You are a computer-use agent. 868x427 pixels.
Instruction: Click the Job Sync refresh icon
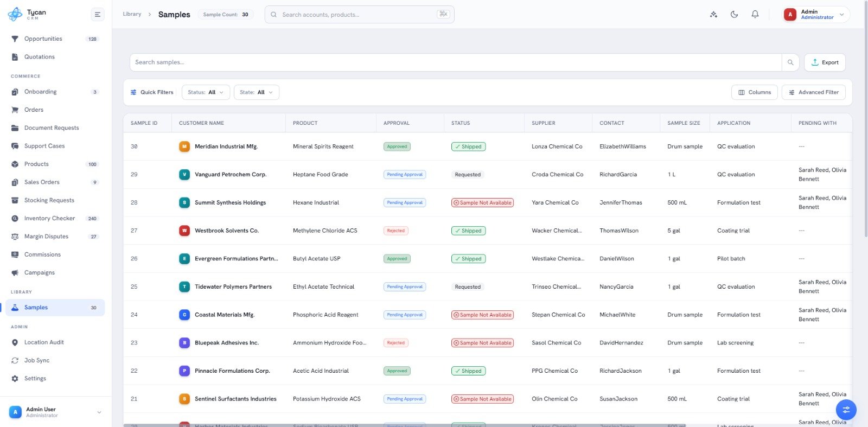click(x=15, y=360)
